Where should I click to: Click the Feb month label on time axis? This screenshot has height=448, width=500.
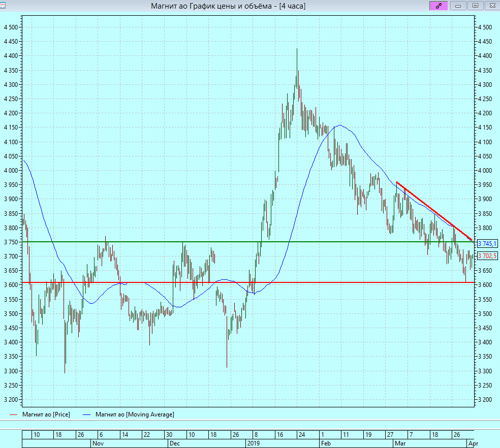[x=326, y=443]
